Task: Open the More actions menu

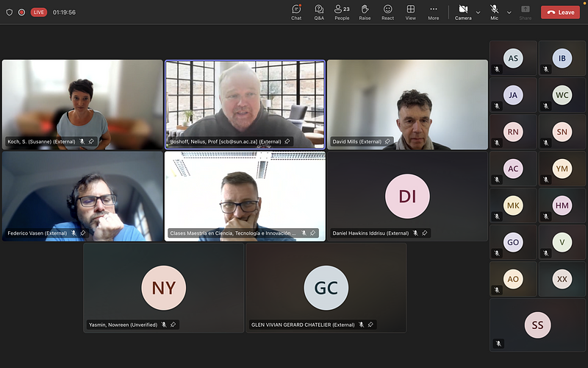Action: pos(434,12)
